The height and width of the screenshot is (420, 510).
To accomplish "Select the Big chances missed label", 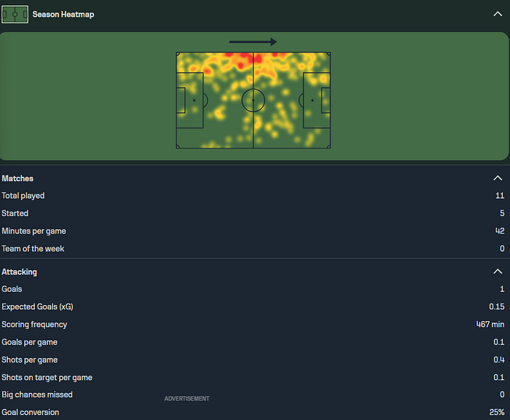I will pos(37,395).
